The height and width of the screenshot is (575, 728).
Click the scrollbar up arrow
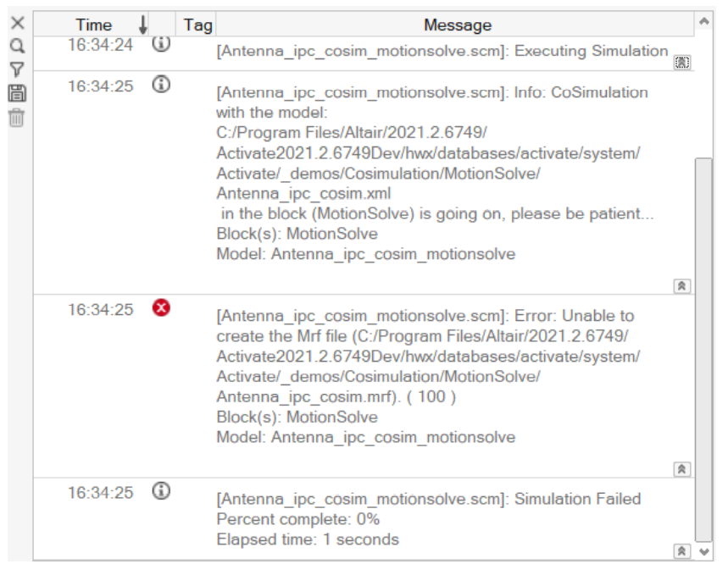pyautogui.click(x=704, y=21)
